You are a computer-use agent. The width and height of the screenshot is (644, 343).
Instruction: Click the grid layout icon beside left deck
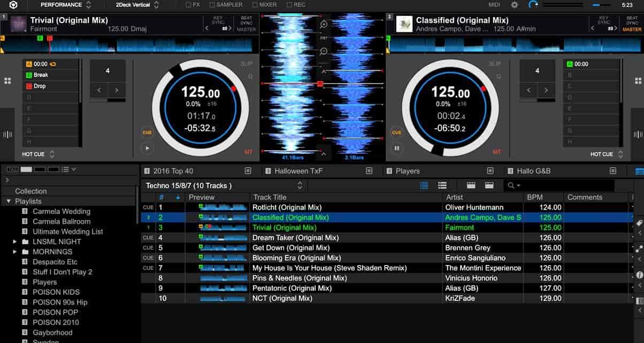pyautogui.click(x=7, y=81)
